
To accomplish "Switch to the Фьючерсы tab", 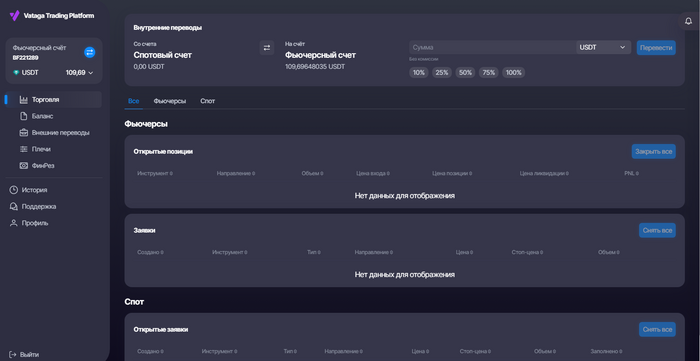I will tap(170, 101).
